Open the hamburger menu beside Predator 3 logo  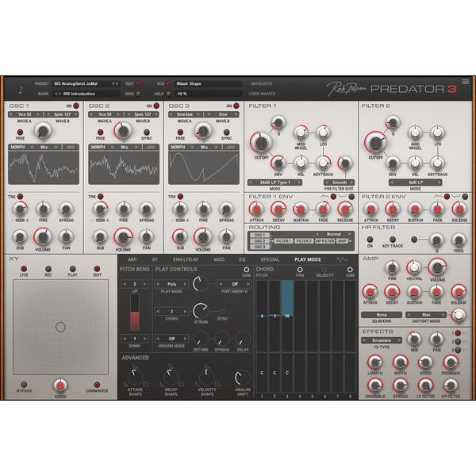pos(465,82)
